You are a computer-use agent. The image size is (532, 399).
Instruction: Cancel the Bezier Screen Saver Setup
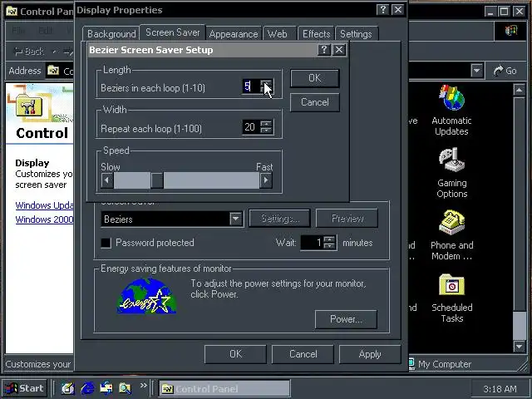click(x=314, y=102)
